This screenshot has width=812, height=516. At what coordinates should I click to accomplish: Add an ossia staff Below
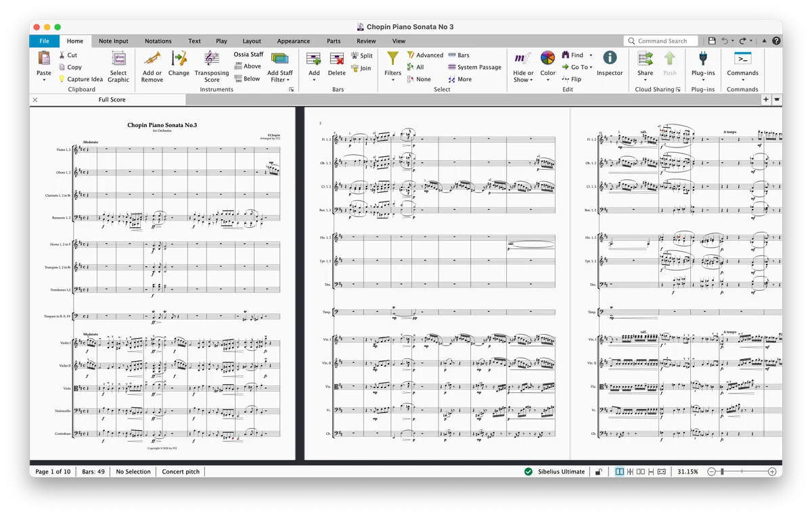point(248,78)
